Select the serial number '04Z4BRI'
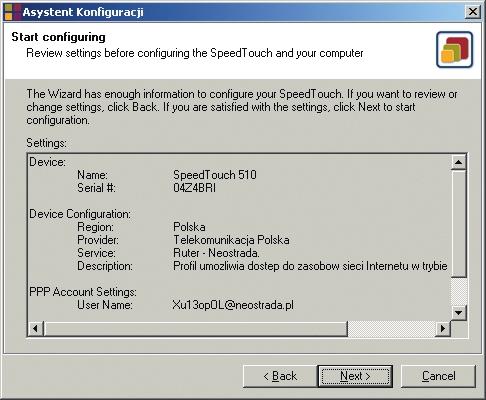Image resolution: width=486 pixels, height=400 pixels. click(194, 188)
